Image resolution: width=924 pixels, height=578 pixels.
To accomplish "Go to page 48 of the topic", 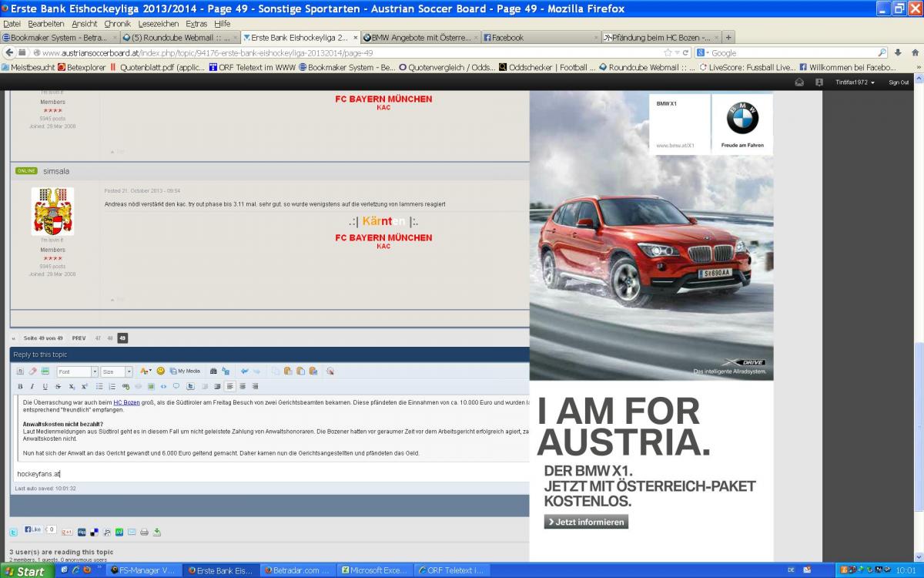I will [x=110, y=338].
